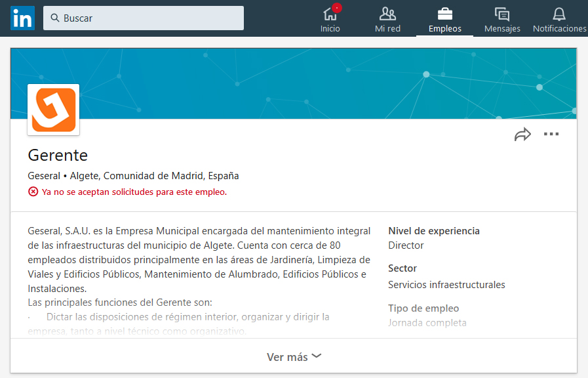Click the magnifier icon in search box
The image size is (588, 378).
[55, 18]
